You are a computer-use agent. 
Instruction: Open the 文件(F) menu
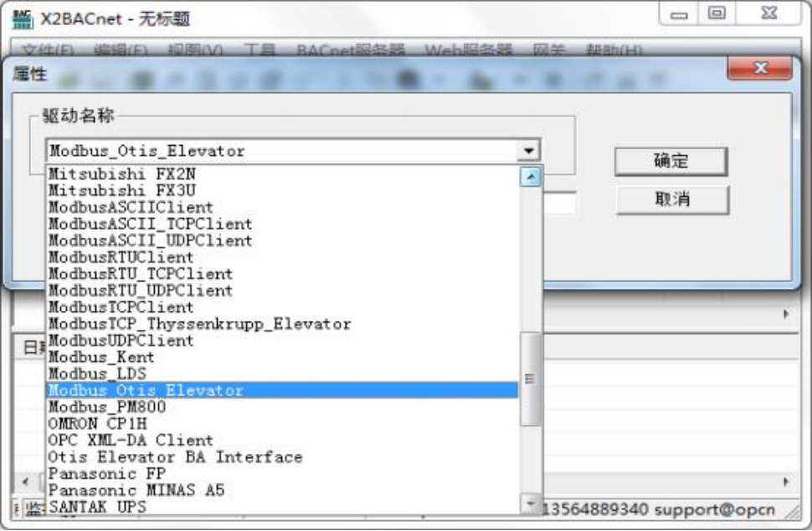click(x=47, y=50)
